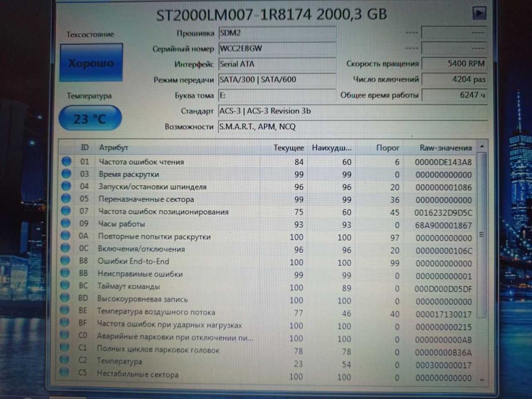Click status icon for attribute C5

pyautogui.click(x=64, y=373)
